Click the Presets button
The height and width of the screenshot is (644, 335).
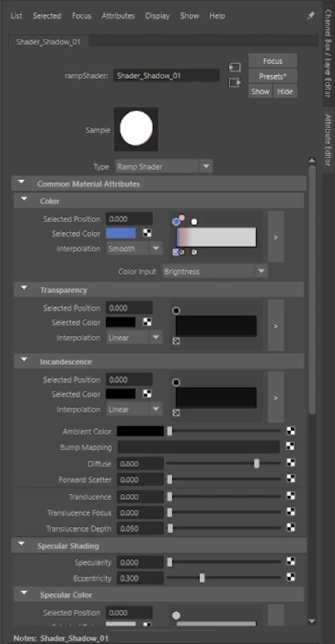(x=272, y=76)
